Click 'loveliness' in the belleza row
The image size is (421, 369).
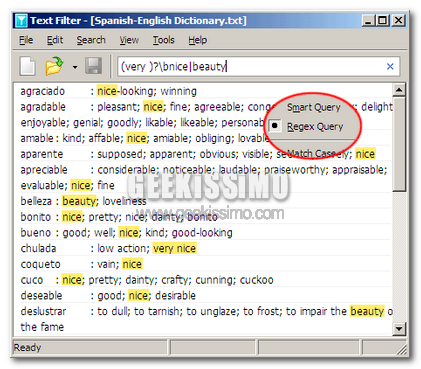click(125, 201)
